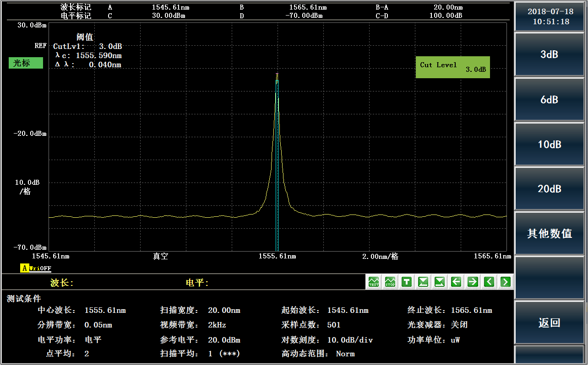Click the green Cut Level value box
This screenshot has width=588, height=365.
pyautogui.click(x=452, y=67)
